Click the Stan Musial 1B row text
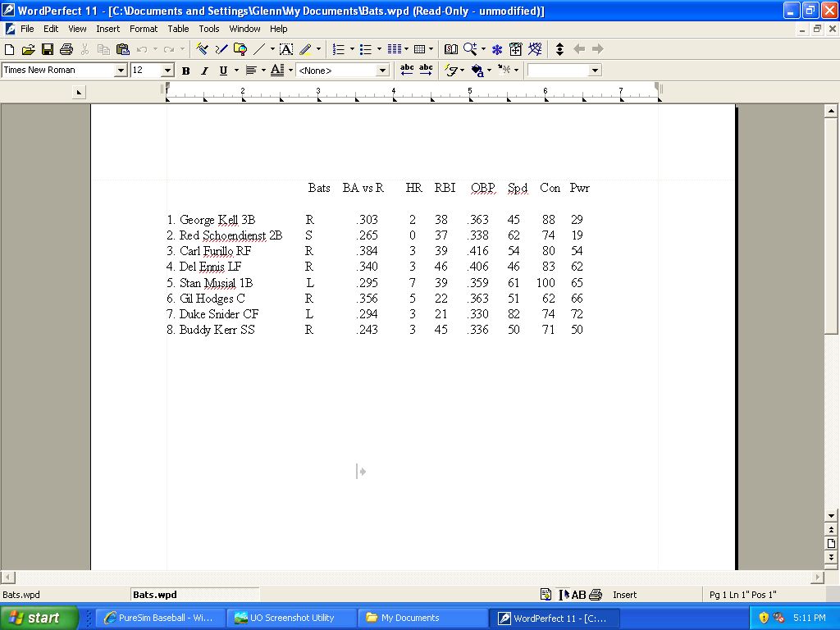 [x=209, y=283]
